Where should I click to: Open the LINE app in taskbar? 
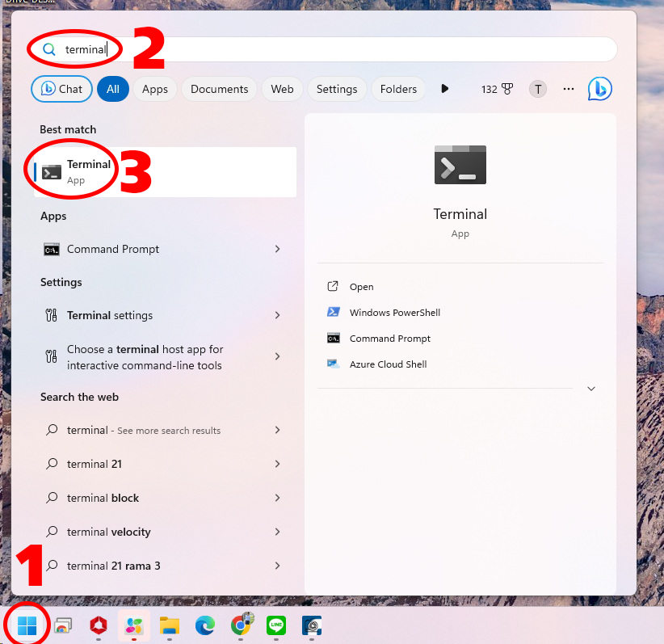[x=276, y=625]
